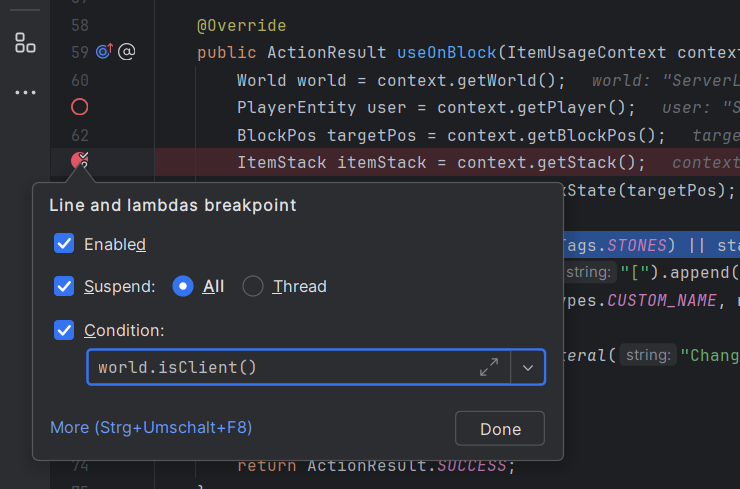
Task: Click line number 62 in the gutter
Action: point(80,135)
